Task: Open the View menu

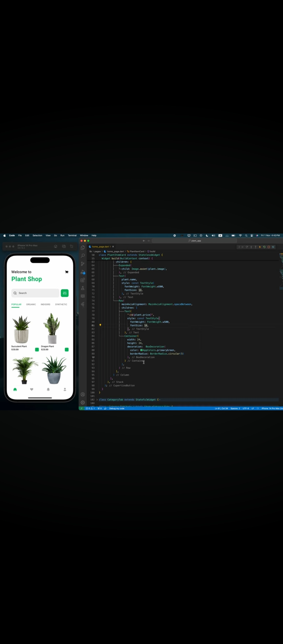Action: pyautogui.click(x=48, y=236)
